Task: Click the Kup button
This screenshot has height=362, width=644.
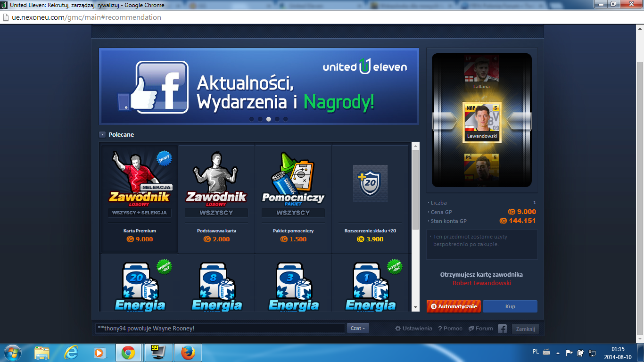Action: click(510, 306)
